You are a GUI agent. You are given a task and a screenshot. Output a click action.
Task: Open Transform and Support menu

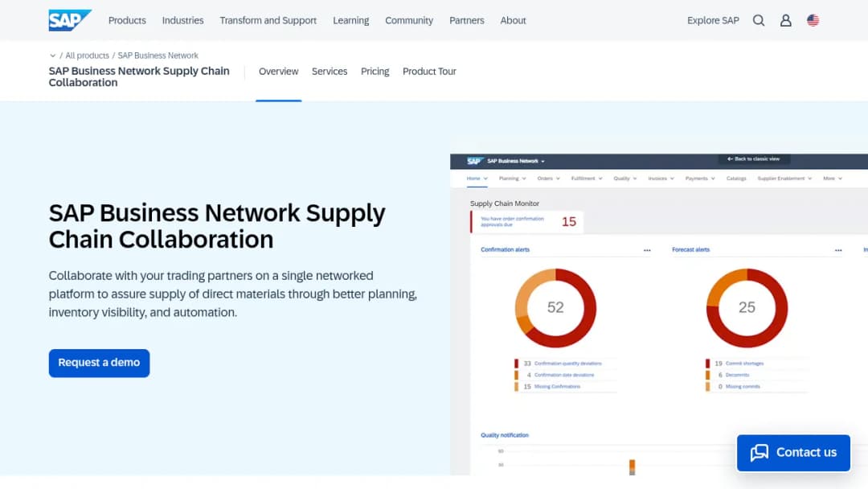coord(268,20)
